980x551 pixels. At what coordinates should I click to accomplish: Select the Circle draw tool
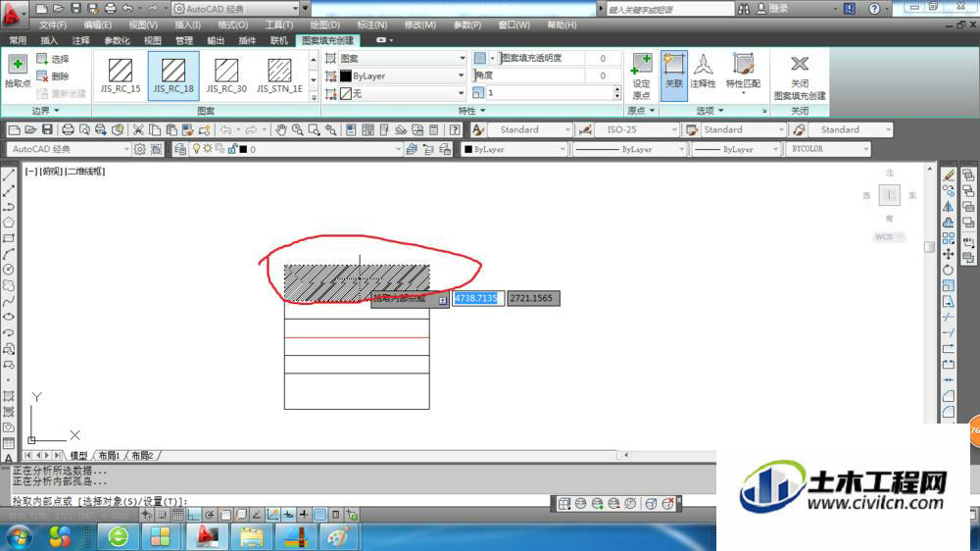9,270
